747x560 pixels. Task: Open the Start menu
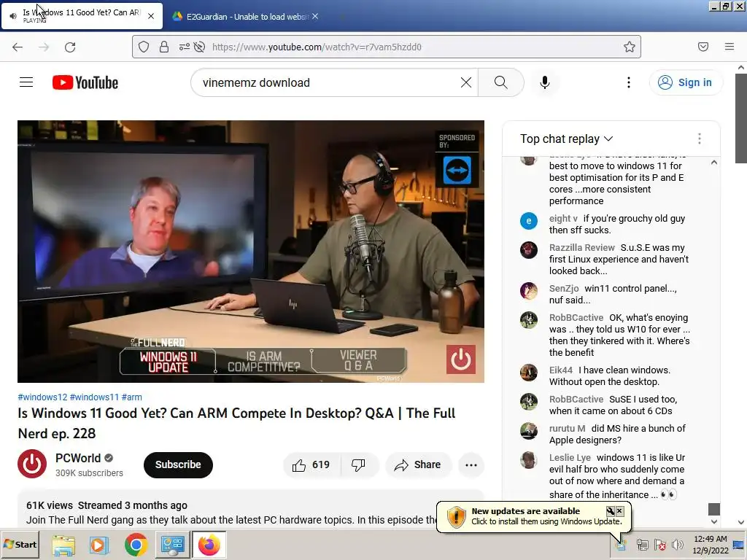click(x=20, y=545)
